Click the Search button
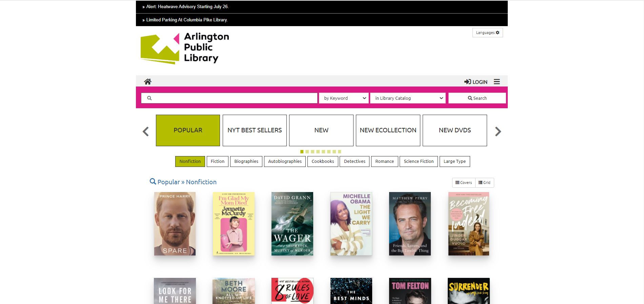 tap(477, 98)
